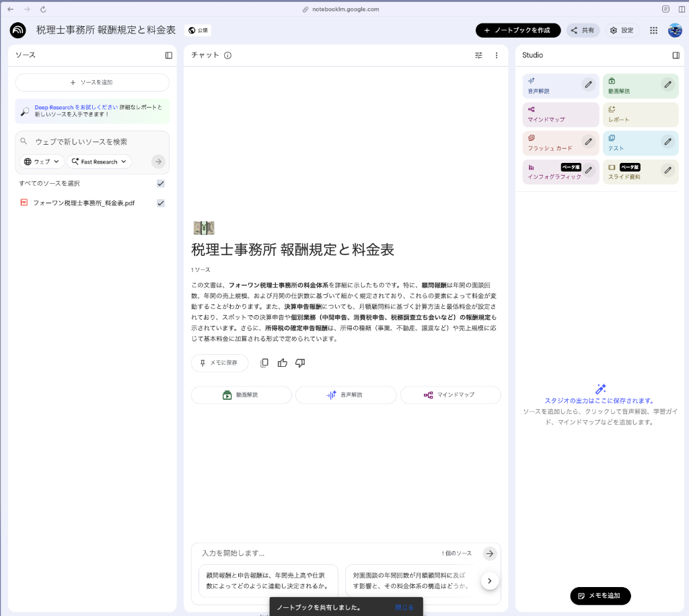Open the Google apps grid icon
Screen dimensions: 689x616
[x=653, y=30]
